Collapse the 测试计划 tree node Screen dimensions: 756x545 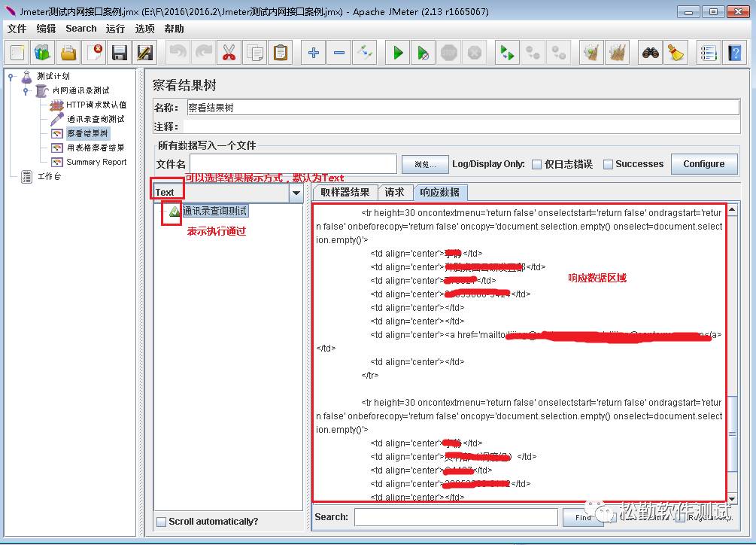(x=11, y=76)
